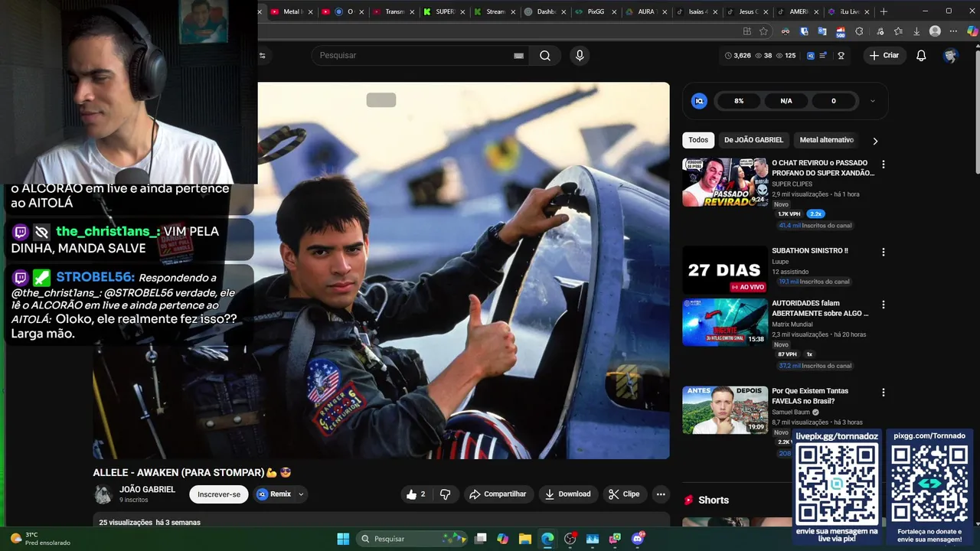Screen dimensions: 980x551
Task: Open Windows Start menu
Action: (343, 539)
